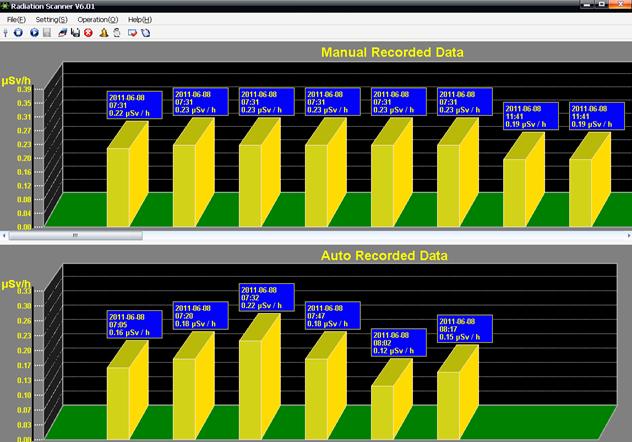Screen dimensions: 632x442
Task: Open the Operation menu
Action: pos(98,19)
